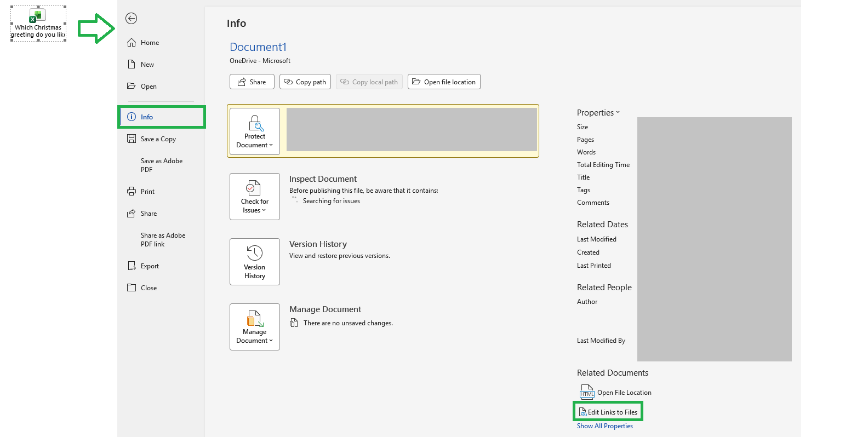Click the Document1 title
868x437 pixels.
[x=258, y=47]
